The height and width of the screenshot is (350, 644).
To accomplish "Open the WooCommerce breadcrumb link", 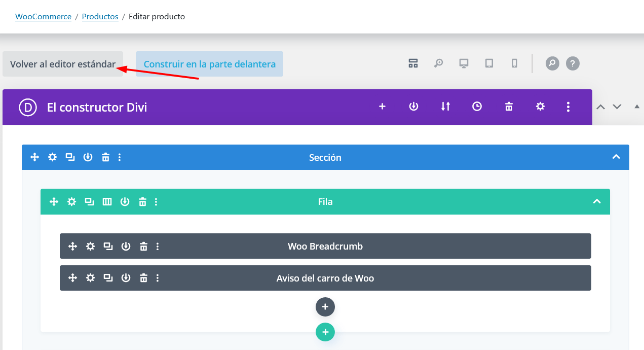I will (43, 17).
